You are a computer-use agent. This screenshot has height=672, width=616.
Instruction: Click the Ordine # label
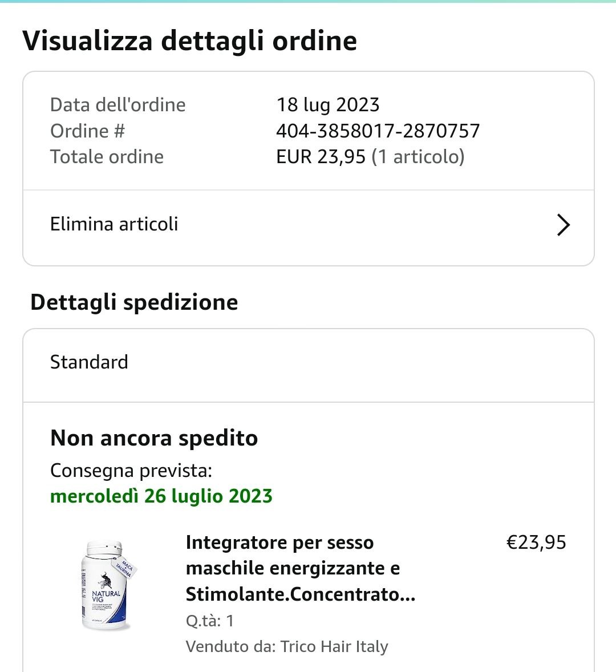[87, 131]
